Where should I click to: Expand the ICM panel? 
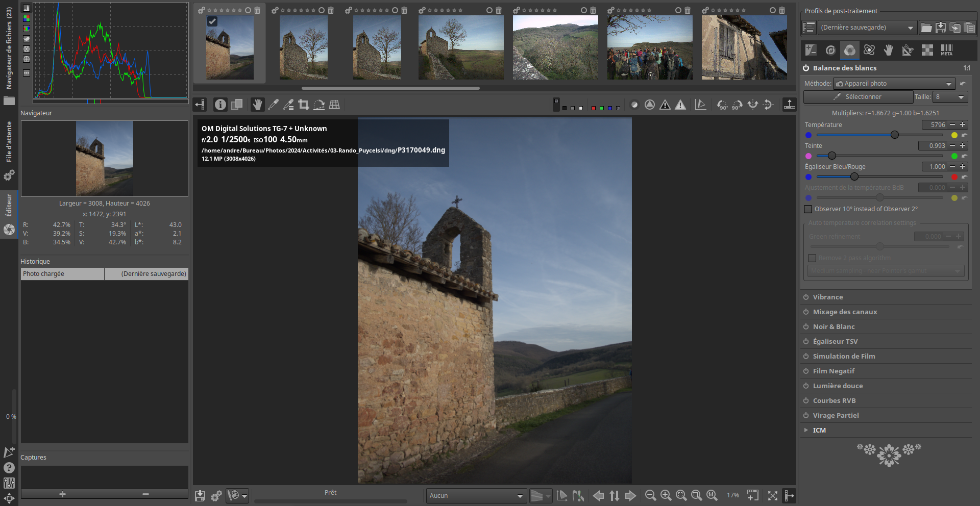[819, 431]
